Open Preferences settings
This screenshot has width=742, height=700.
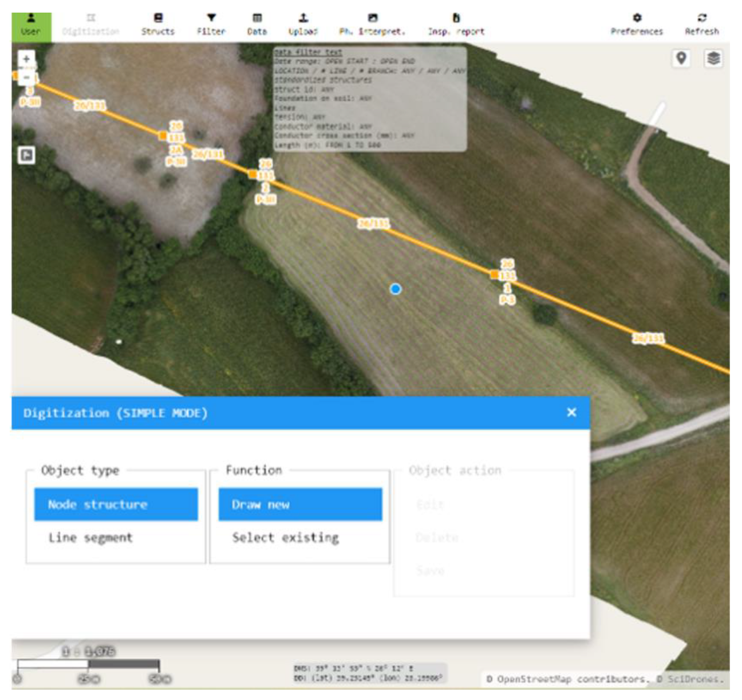coord(637,26)
